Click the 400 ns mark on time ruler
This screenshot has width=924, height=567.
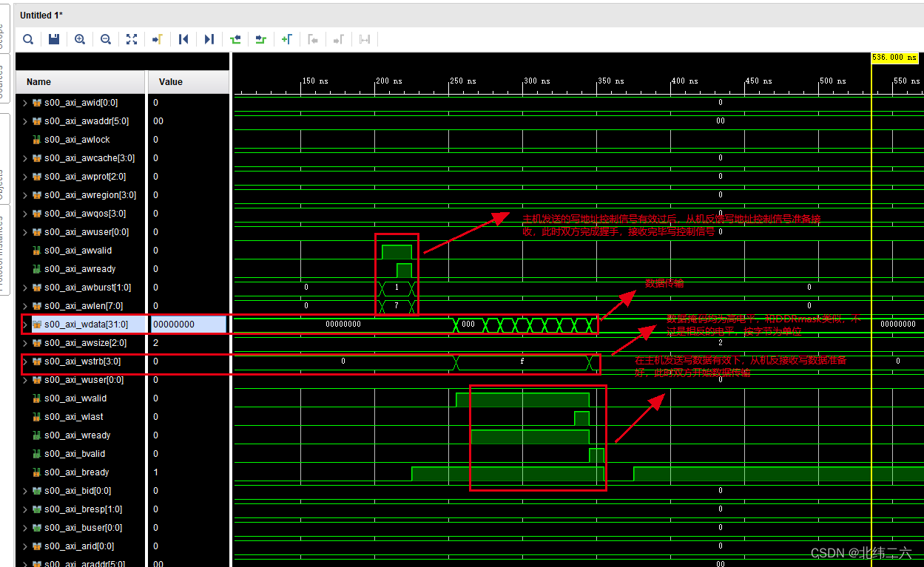coord(685,81)
